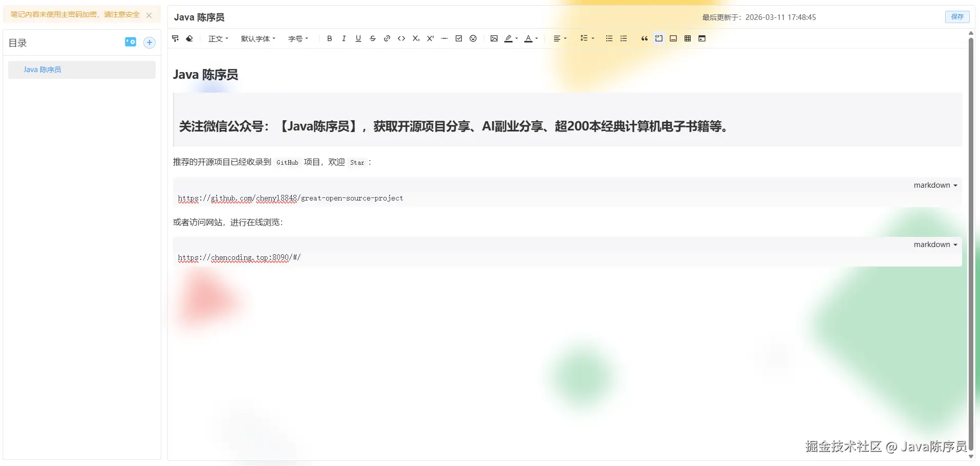Screen dimensions: 980x466
Task: Toggle italic formatting
Action: click(x=344, y=38)
